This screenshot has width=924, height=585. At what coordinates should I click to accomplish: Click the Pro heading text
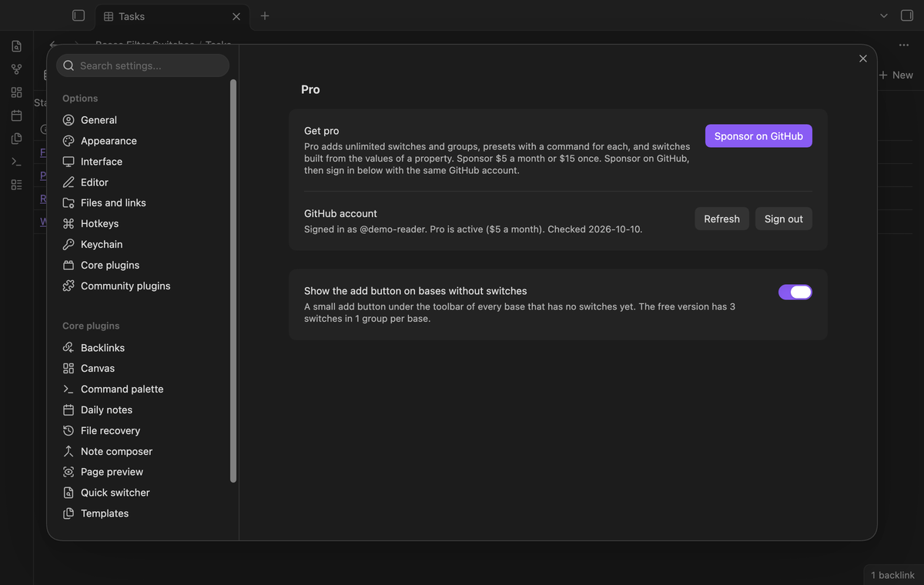[310, 89]
